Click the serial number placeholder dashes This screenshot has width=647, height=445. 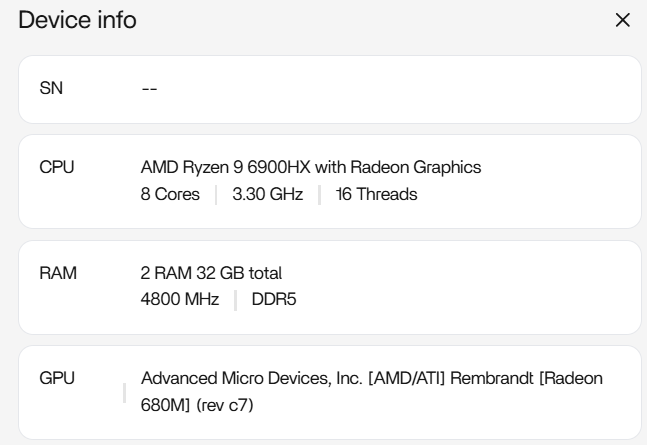150,89
